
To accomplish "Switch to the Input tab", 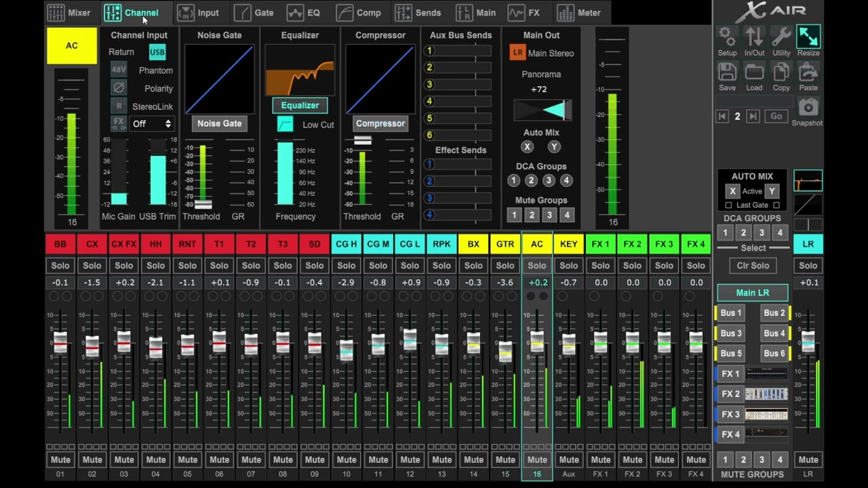I will pos(198,13).
